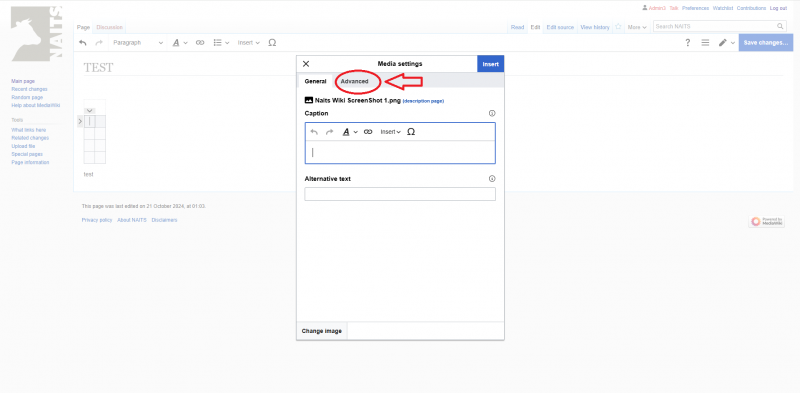
Task: Click Undo in the caption toolbar
Action: point(314,132)
